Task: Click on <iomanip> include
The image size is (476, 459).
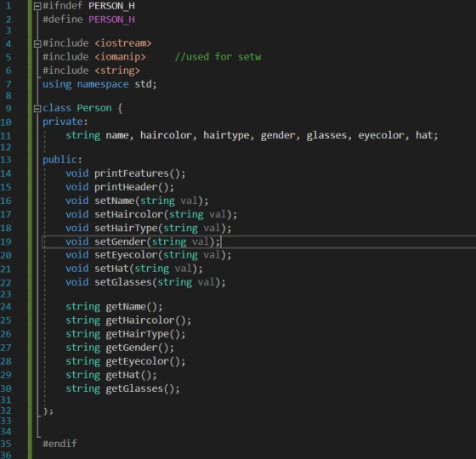Action: coord(120,57)
